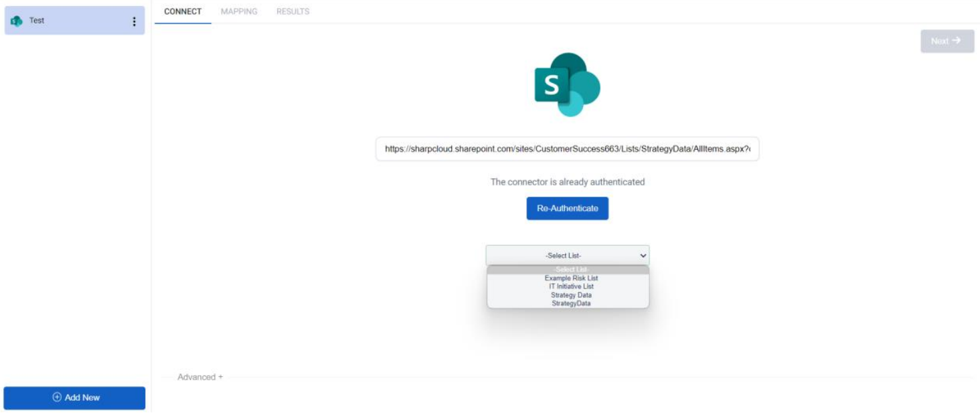Click the Next button
This screenshot has height=413, width=980.
click(947, 41)
